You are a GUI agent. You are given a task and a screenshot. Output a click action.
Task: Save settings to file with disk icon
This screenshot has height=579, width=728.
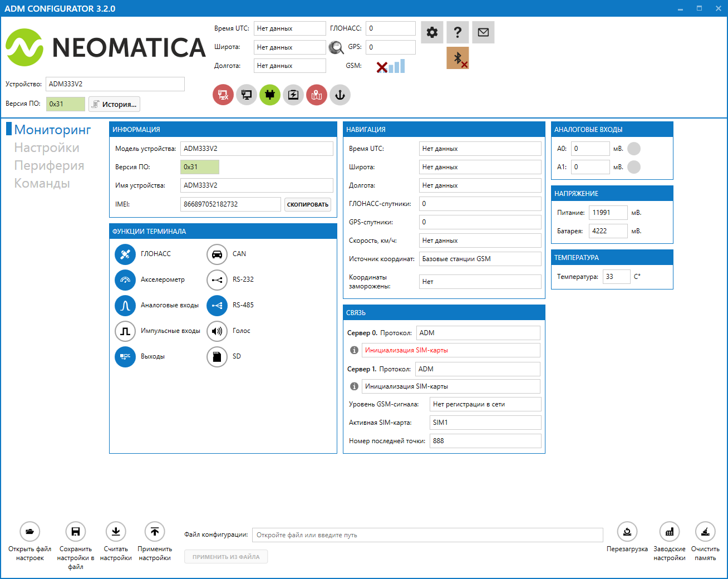(x=76, y=532)
